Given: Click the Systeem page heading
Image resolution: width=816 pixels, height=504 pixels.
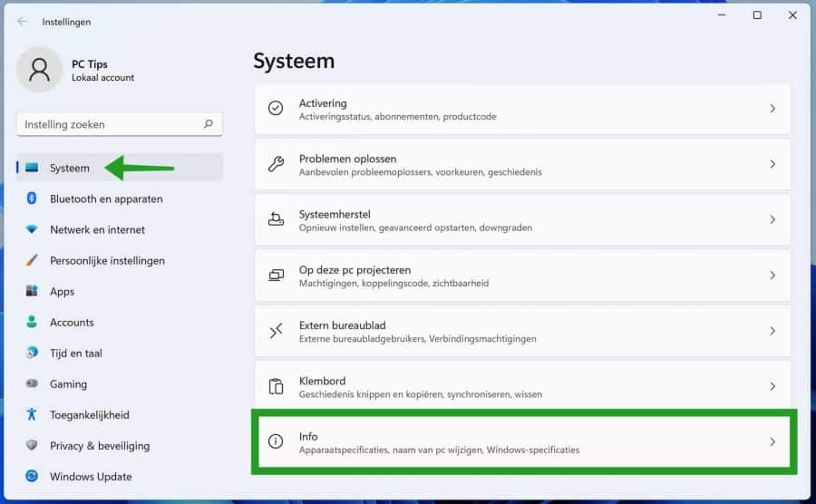Looking at the screenshot, I should pos(294,61).
